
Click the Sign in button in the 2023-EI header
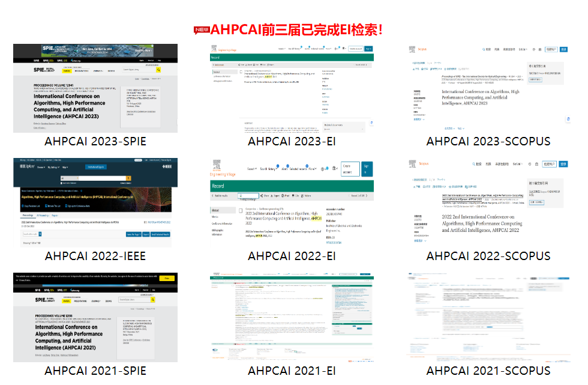coord(368,49)
